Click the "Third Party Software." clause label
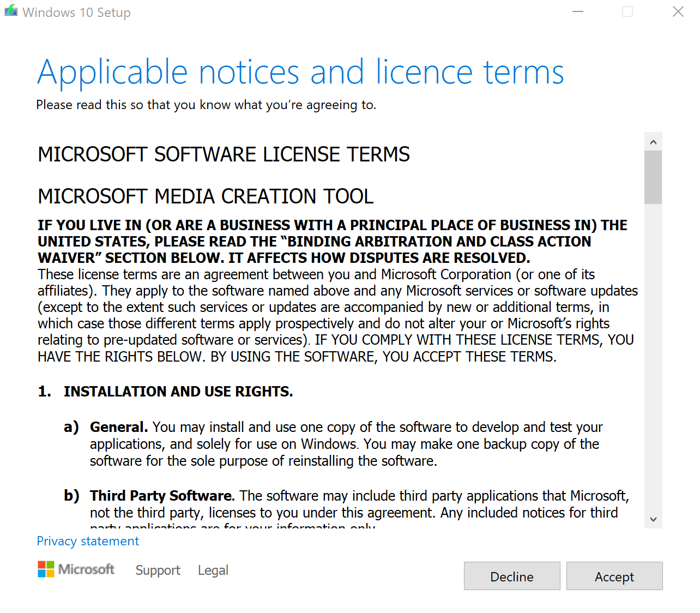 [x=162, y=496]
